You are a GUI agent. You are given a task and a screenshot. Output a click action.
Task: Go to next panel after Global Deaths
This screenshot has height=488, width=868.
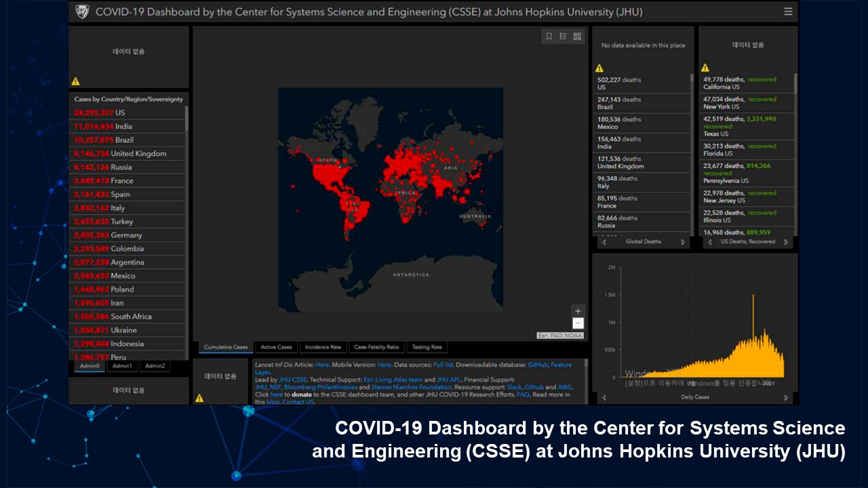click(x=683, y=242)
